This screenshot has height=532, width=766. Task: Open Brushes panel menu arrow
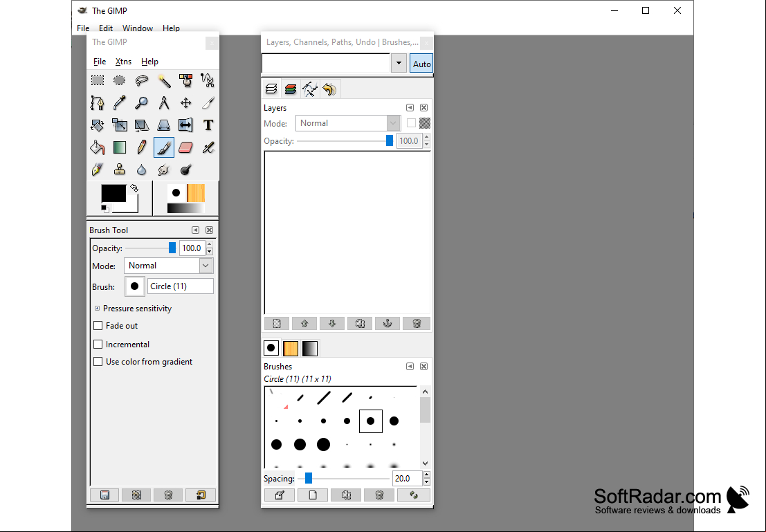coord(410,367)
